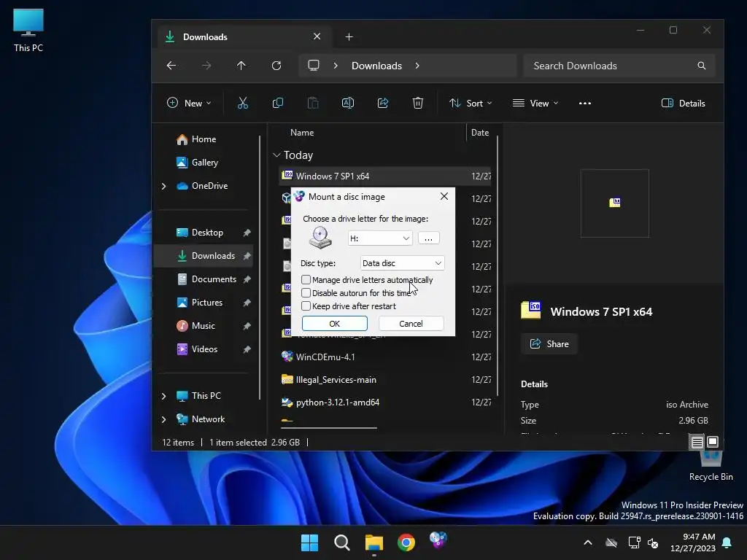Image resolution: width=747 pixels, height=560 pixels.
Task: Expand OneDrive in the sidebar
Action: [164, 186]
